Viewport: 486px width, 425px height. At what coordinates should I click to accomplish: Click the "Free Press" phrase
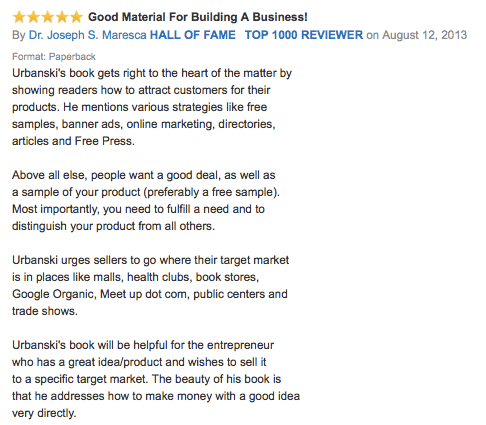click(103, 141)
